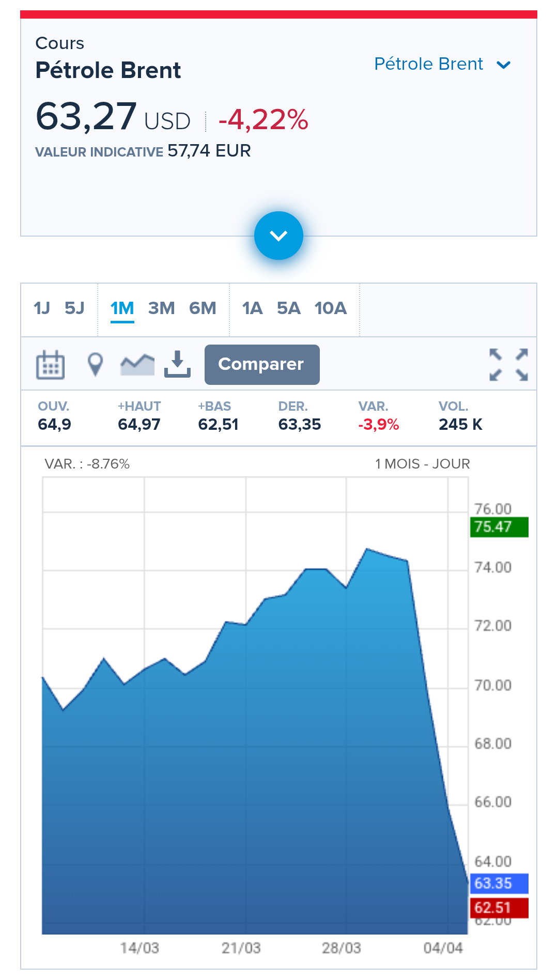
Task: Show the 10A historical range
Action: pyautogui.click(x=331, y=308)
